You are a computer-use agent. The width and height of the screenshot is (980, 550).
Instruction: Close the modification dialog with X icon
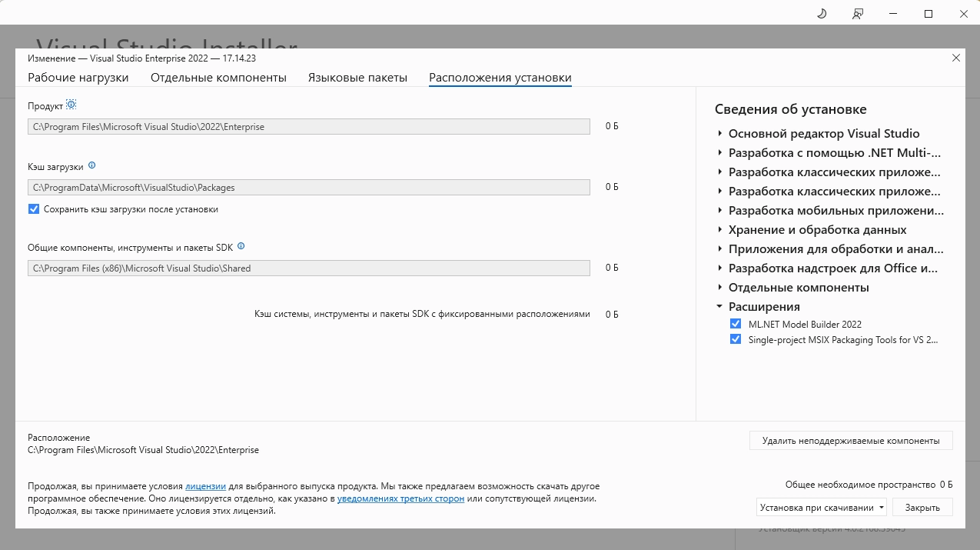pyautogui.click(x=955, y=58)
